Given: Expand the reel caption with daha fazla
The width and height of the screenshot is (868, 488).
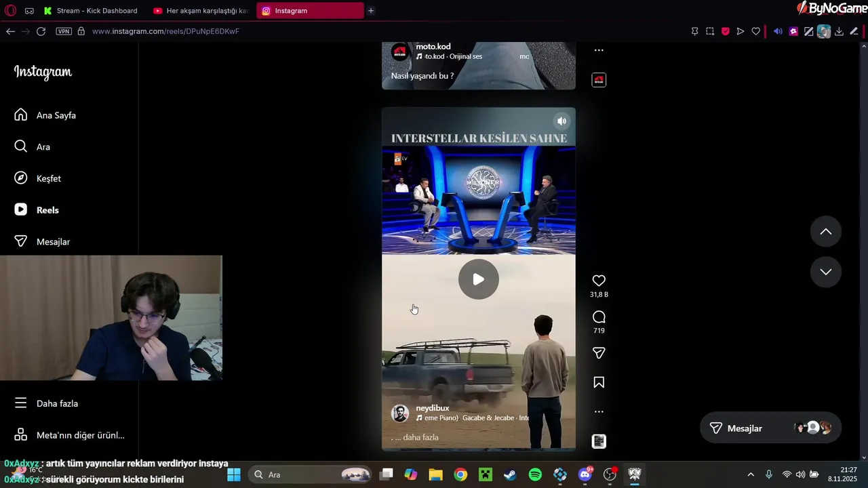Looking at the screenshot, I should tap(420, 437).
